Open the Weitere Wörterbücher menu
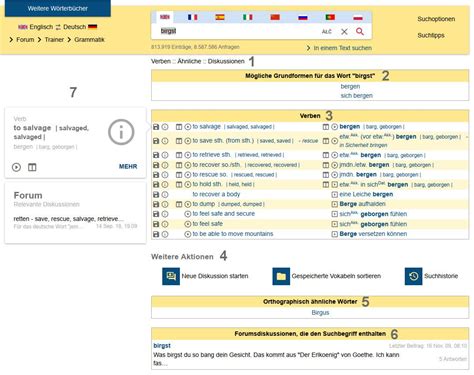This screenshot has height=375, width=474. 58,8
